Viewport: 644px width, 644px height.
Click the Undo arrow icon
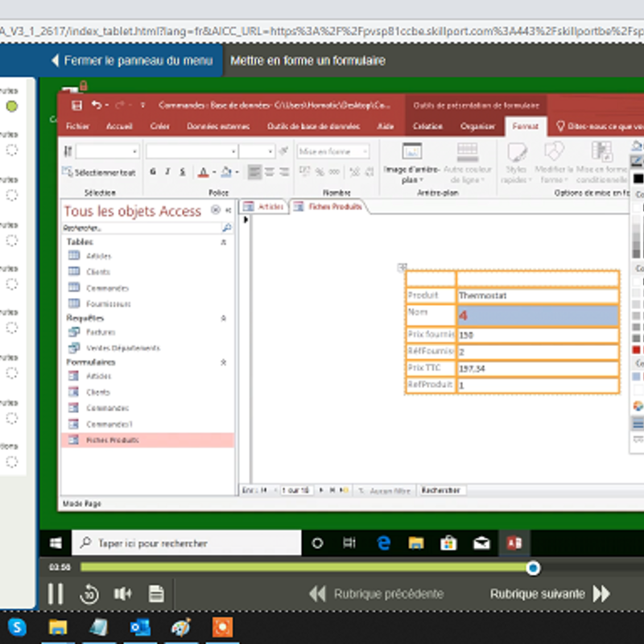click(x=97, y=105)
